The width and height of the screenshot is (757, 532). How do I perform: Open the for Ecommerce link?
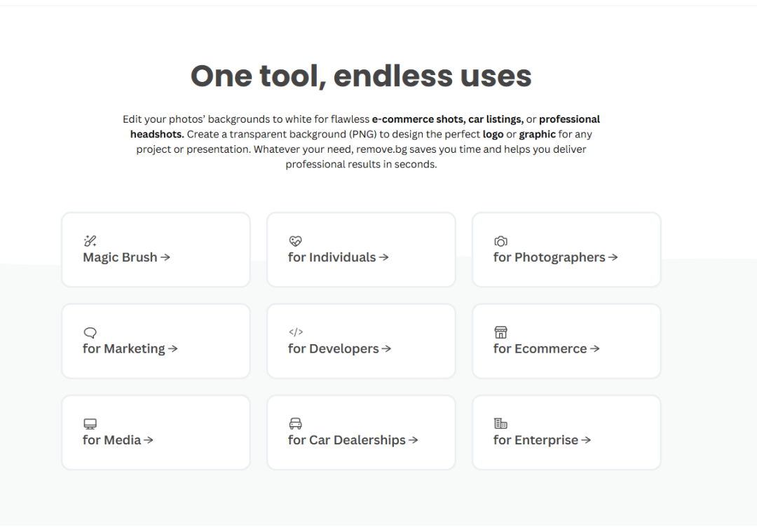(540, 349)
